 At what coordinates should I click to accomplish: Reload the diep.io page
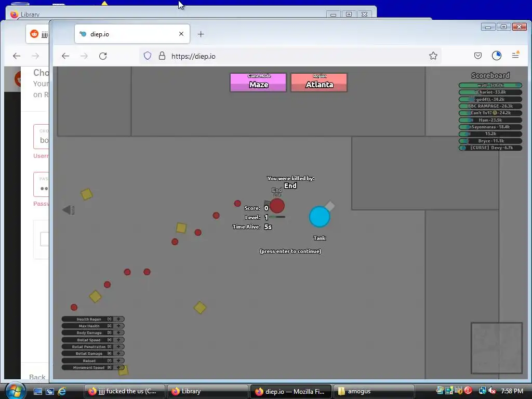pos(103,56)
